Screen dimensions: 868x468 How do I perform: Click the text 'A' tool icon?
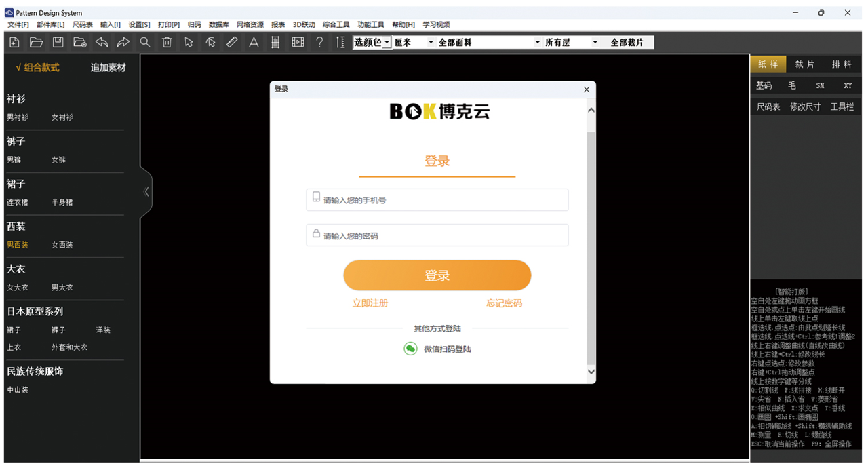(254, 42)
